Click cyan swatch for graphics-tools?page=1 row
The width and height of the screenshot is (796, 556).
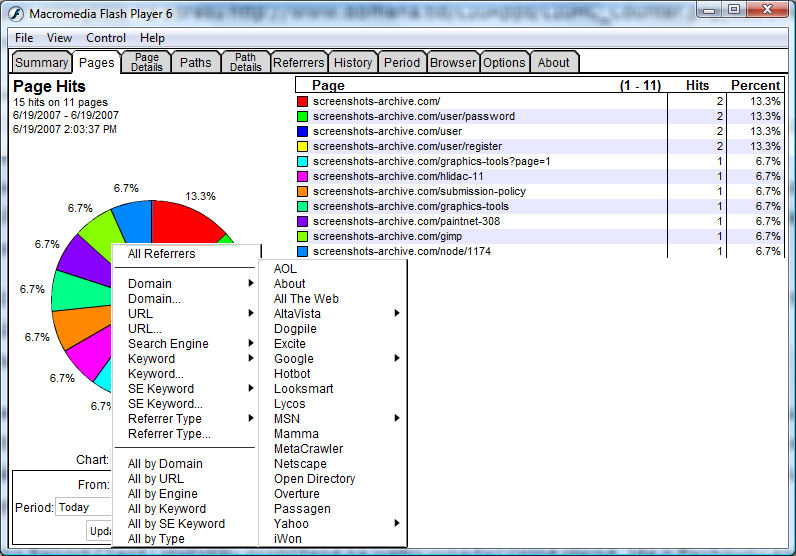click(303, 161)
